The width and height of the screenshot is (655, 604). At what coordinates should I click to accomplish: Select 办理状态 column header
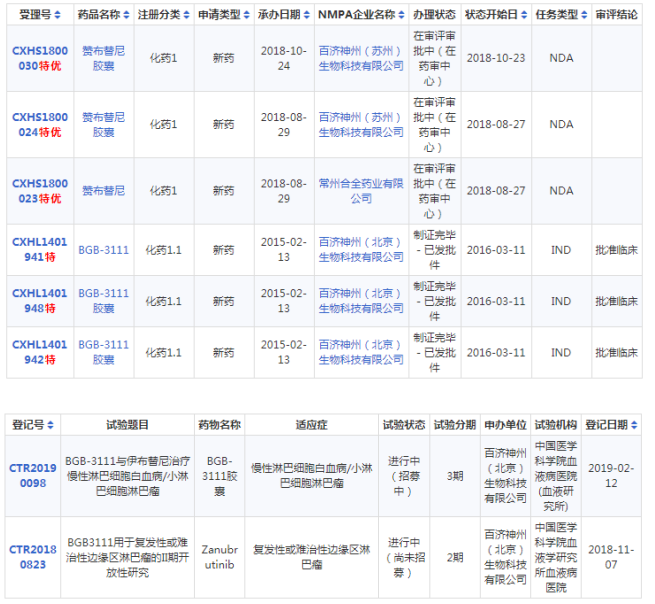(434, 15)
